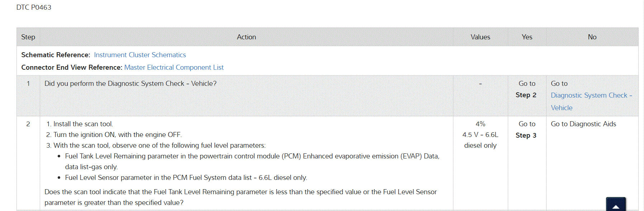The width and height of the screenshot is (644, 211).
Task: Click the Values column header
Action: (x=480, y=37)
